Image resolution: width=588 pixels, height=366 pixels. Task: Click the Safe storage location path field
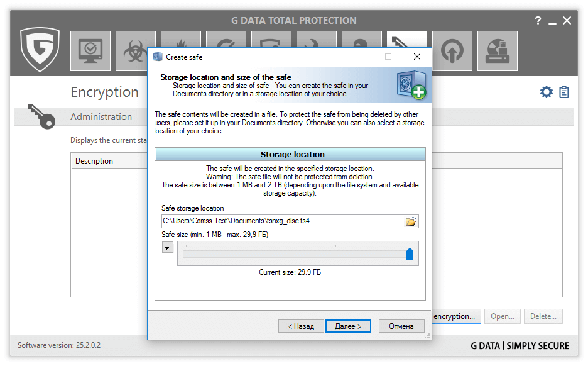pos(282,221)
